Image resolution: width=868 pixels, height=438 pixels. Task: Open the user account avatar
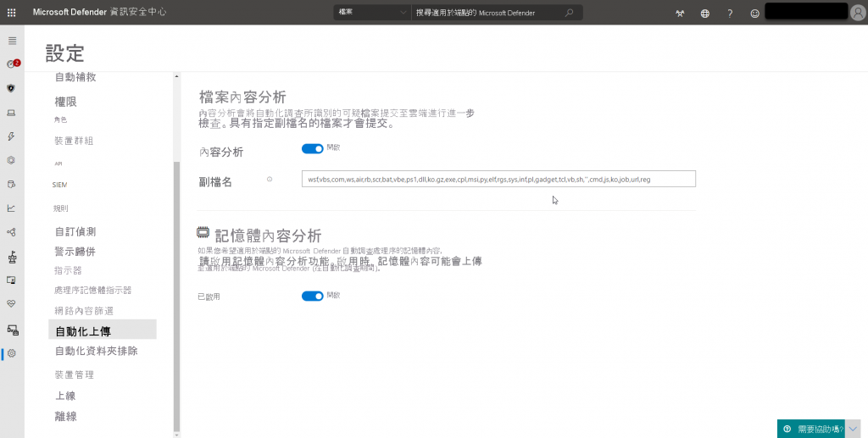tap(856, 12)
